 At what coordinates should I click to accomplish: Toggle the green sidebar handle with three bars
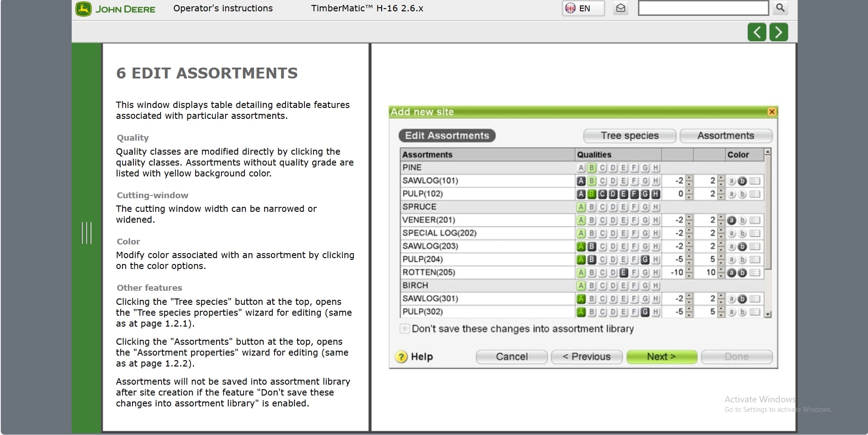tap(86, 233)
